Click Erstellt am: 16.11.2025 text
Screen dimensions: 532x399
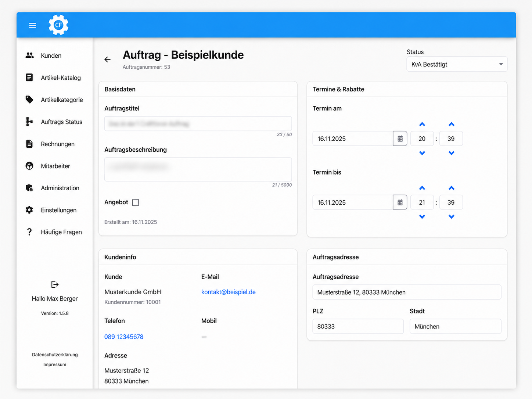130,222
